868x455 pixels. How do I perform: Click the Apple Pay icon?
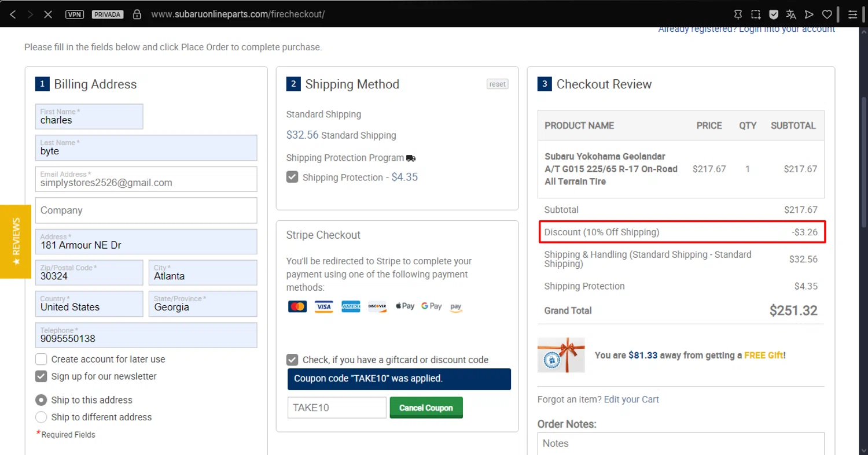click(x=405, y=306)
